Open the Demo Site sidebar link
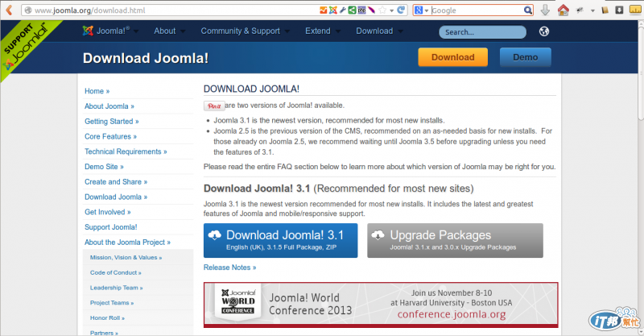The image size is (644, 336). tap(104, 167)
